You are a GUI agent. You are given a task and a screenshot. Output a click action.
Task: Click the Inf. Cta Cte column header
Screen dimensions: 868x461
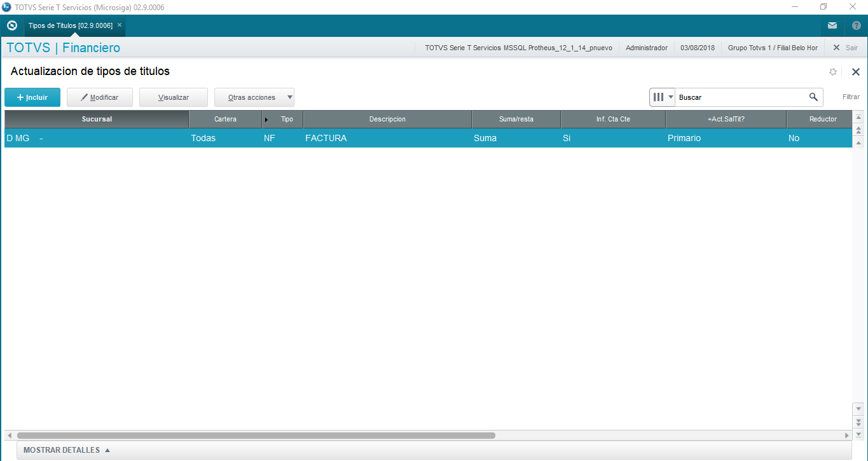613,119
